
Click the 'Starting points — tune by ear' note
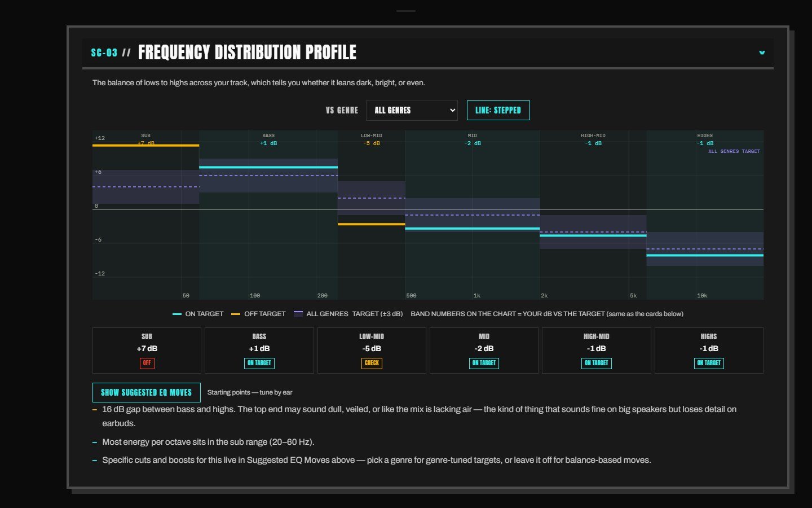(x=250, y=392)
